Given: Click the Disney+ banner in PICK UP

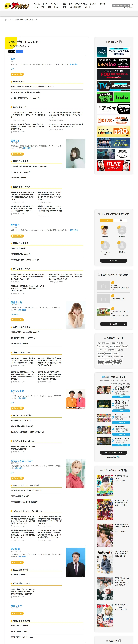Looking at the screenshot, I should pyautogui.click(x=113, y=52).
